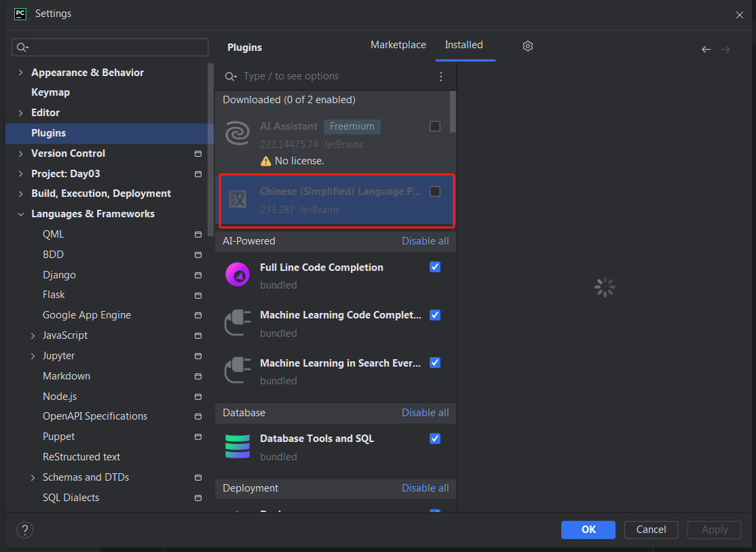Click the Freemium tag on AI Assistant
This screenshot has width=756, height=552.
click(352, 126)
